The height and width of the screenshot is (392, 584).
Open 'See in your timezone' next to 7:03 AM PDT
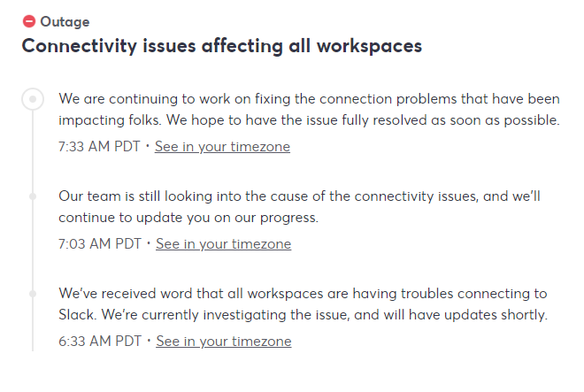tap(223, 244)
